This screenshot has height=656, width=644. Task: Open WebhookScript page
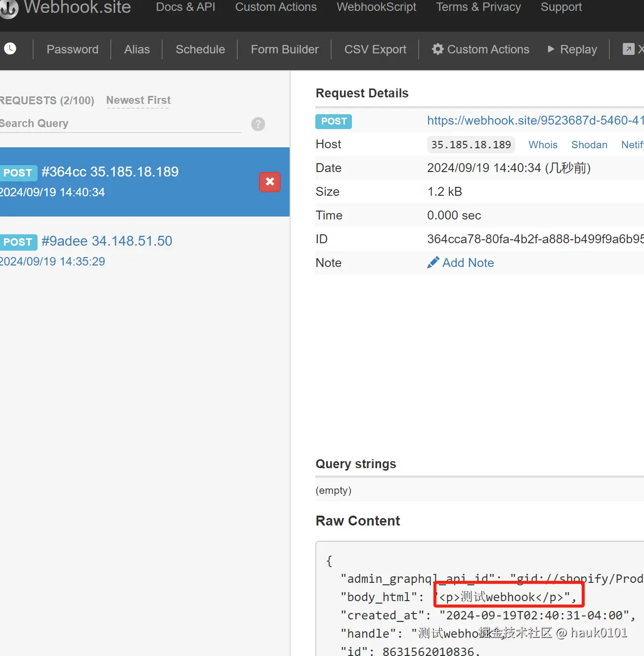377,7
